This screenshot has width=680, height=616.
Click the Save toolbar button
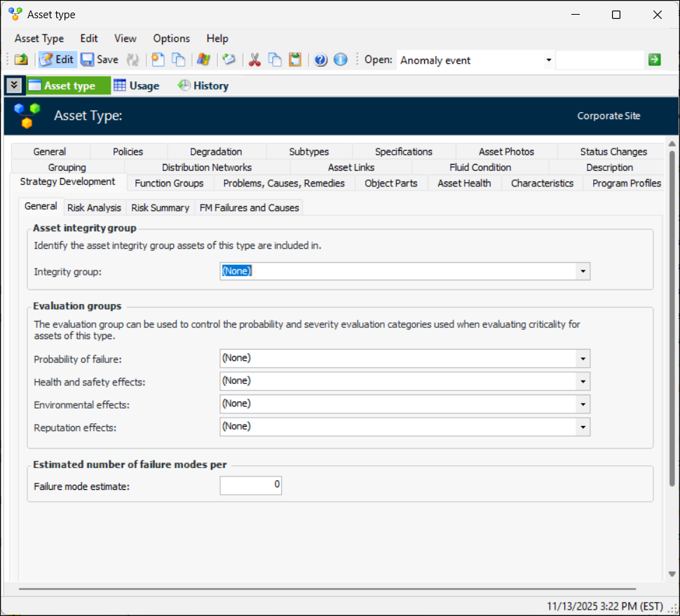coord(99,60)
